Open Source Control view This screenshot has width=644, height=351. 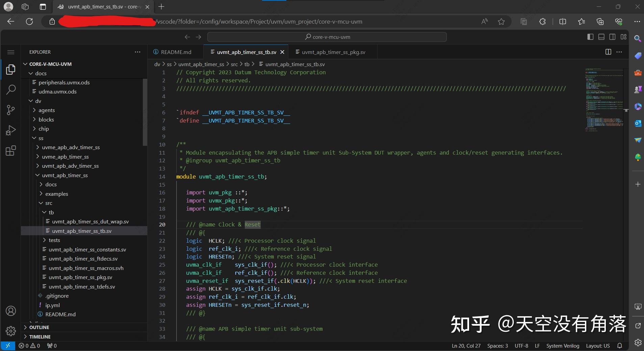tap(11, 110)
